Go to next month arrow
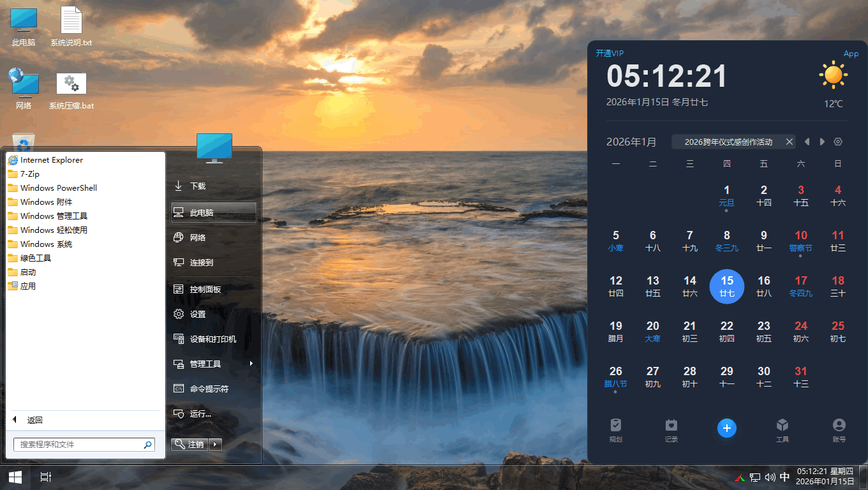 click(x=823, y=142)
